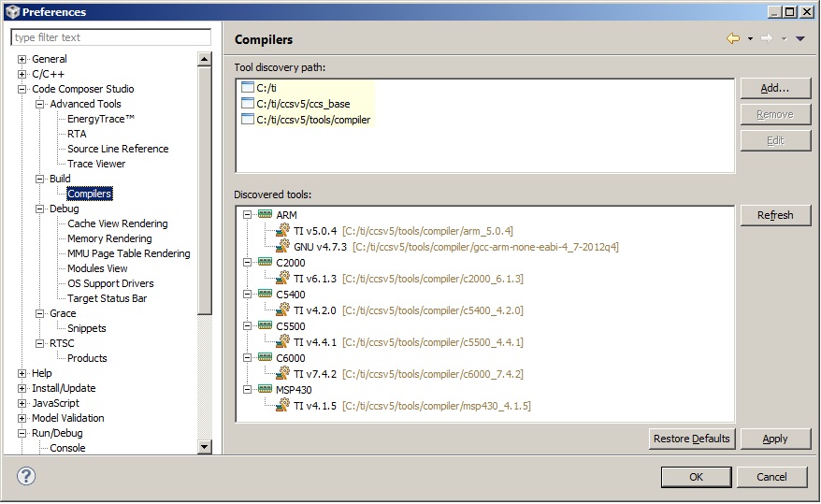
Task: Select Products under RTSC
Action: [87, 358]
